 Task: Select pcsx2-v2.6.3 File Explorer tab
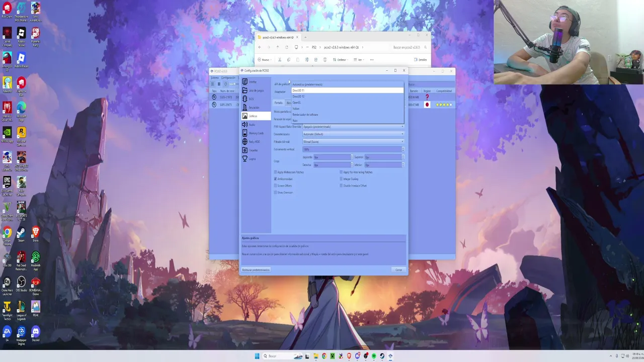(x=278, y=37)
